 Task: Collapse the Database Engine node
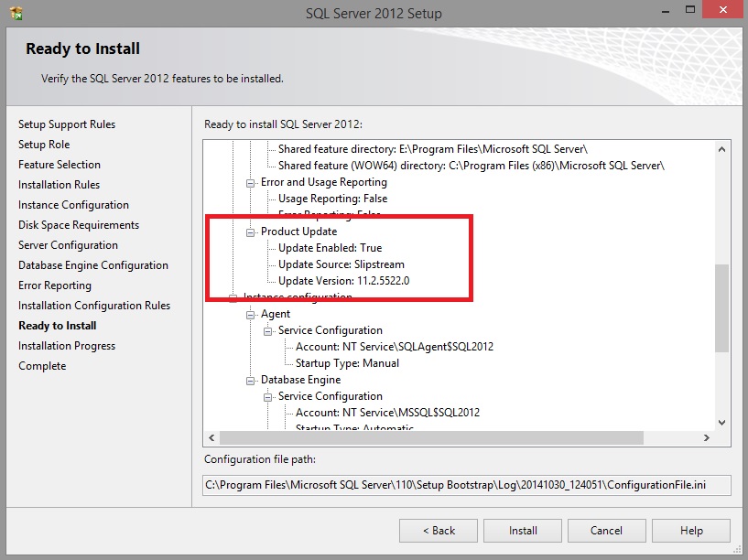250,381
